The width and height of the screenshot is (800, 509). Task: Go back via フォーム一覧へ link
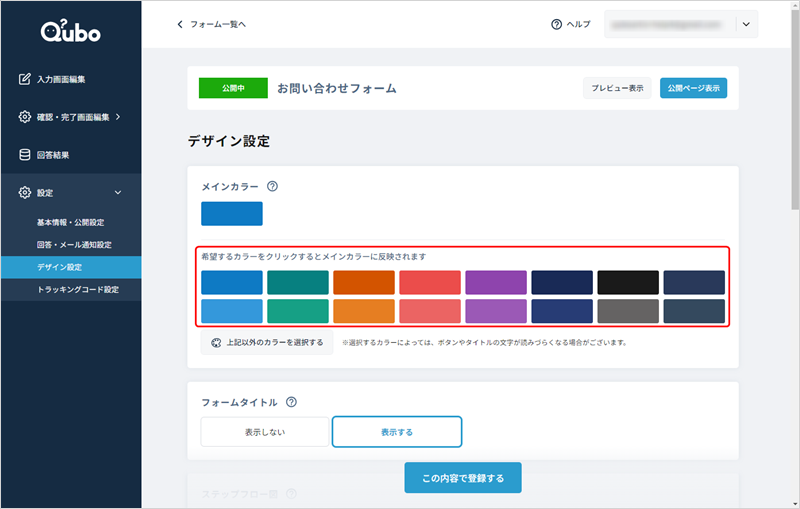click(x=211, y=24)
